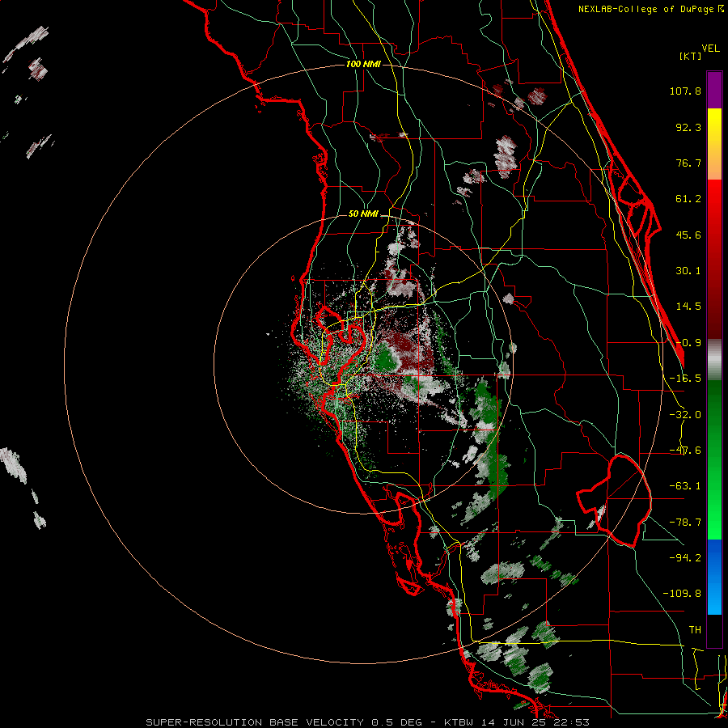Select the -47.6 scale value
This screenshot has width=728, height=728.
(685, 451)
